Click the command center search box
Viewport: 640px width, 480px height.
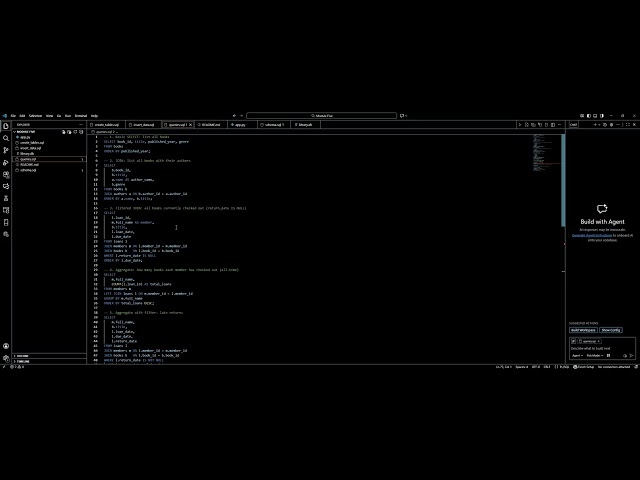[x=321, y=116]
